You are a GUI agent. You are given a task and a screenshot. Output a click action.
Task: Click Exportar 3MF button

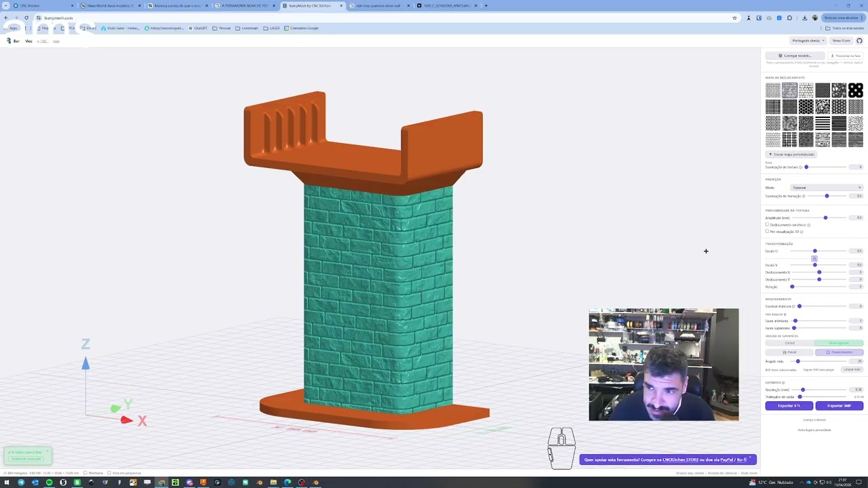[839, 406]
